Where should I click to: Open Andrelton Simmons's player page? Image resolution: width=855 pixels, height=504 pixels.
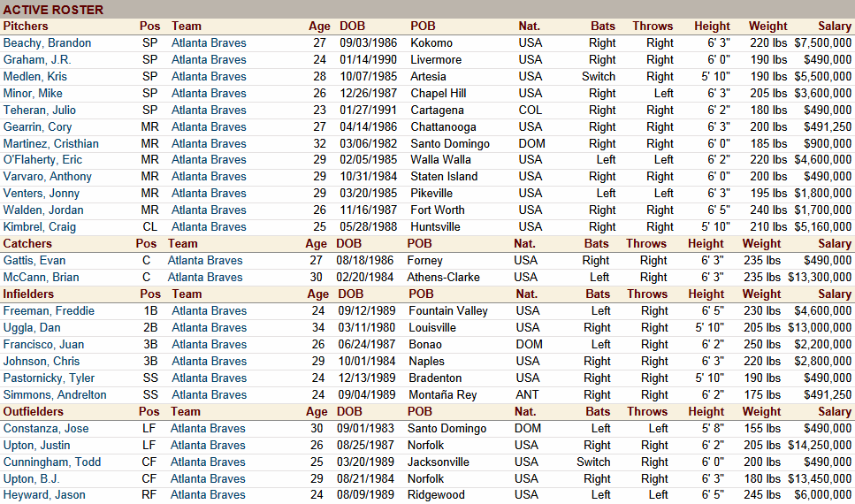[x=54, y=394]
